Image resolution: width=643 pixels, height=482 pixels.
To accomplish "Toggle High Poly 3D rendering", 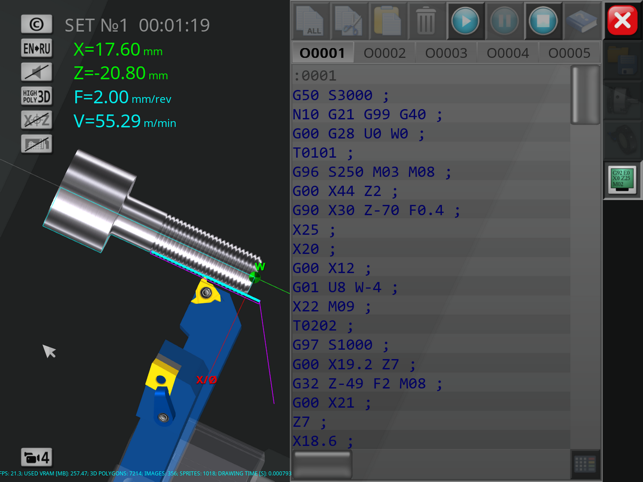I will 37,96.
